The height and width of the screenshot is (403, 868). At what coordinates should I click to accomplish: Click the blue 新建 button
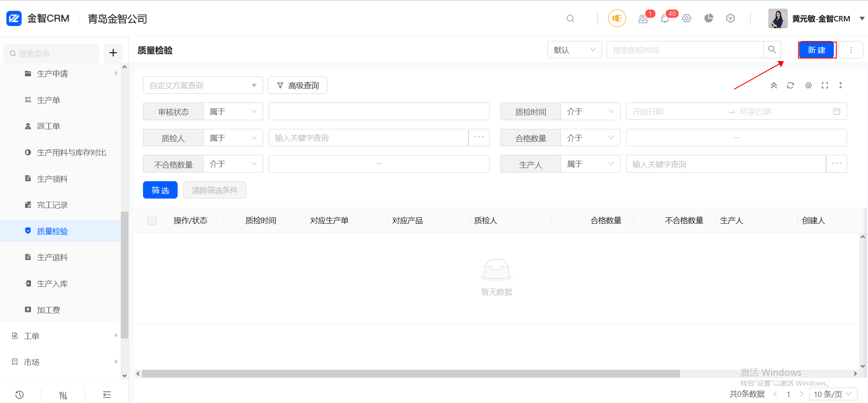[x=817, y=50]
